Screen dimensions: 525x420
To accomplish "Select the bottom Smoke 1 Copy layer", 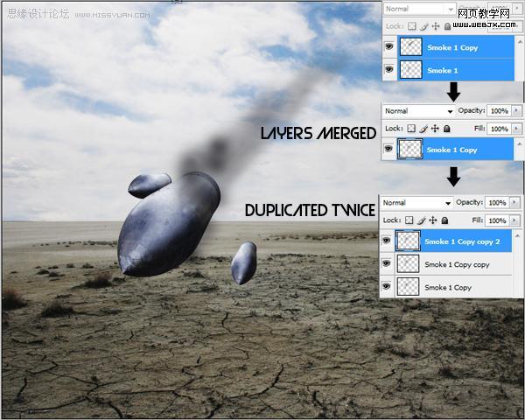I will (453, 287).
